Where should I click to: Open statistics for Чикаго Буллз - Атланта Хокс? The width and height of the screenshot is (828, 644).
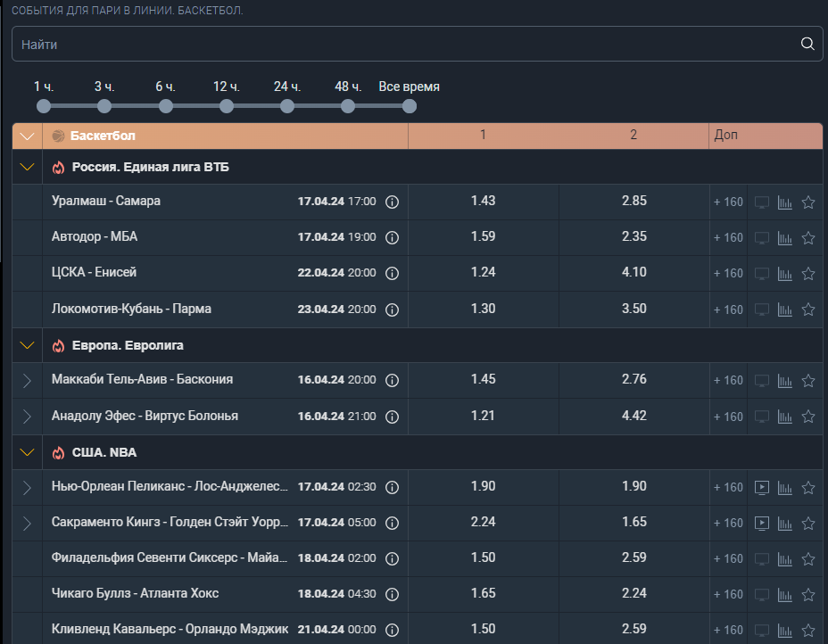[784, 595]
